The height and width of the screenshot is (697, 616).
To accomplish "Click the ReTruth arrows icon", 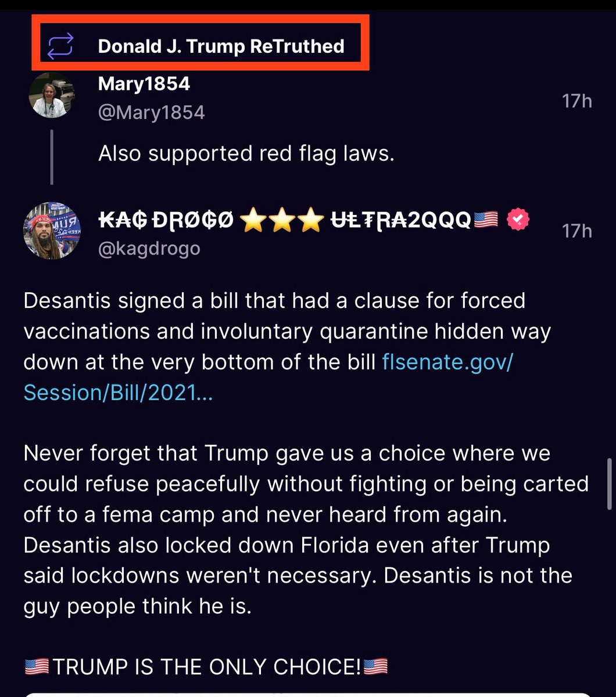I will 60,46.
